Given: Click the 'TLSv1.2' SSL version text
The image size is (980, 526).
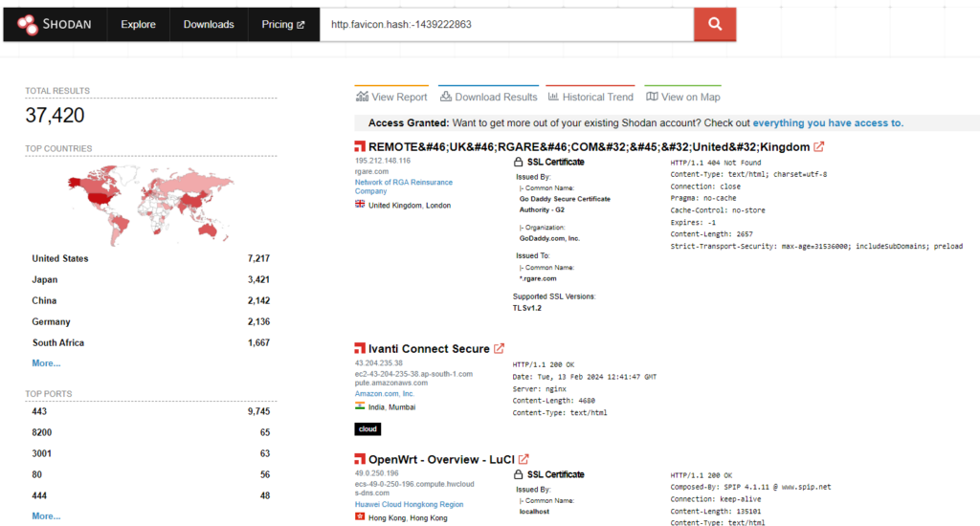Looking at the screenshot, I should pyautogui.click(x=527, y=308).
